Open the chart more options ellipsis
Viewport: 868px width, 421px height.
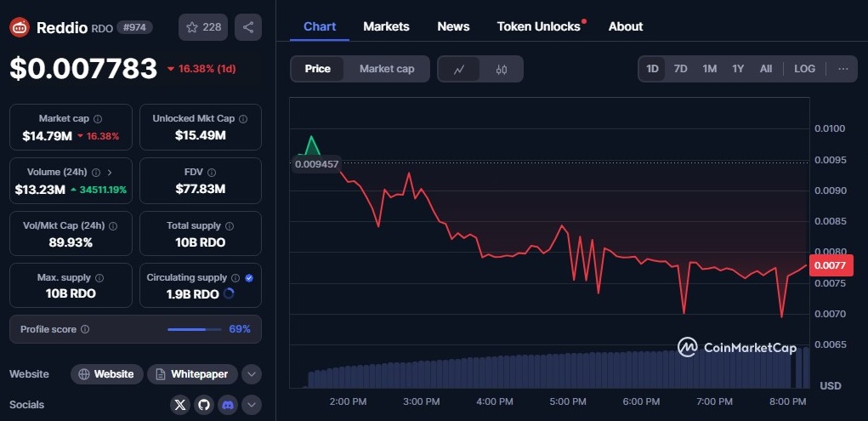point(843,69)
